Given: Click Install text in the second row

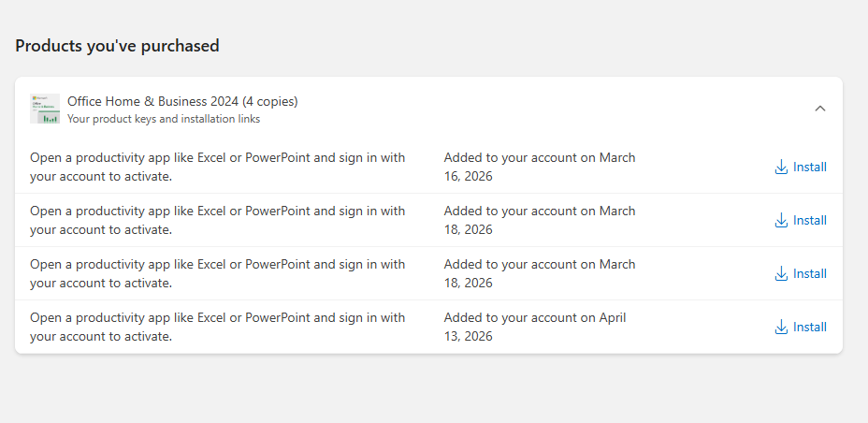Looking at the screenshot, I should 810,220.
